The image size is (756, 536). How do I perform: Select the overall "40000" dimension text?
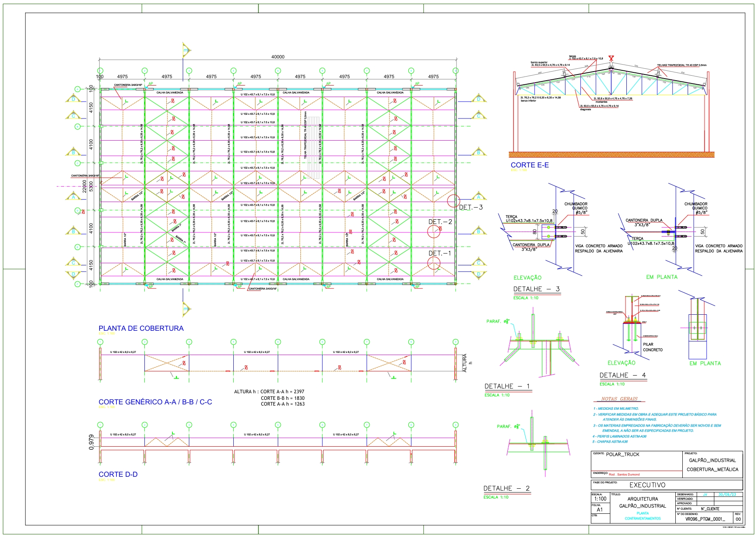pos(278,57)
